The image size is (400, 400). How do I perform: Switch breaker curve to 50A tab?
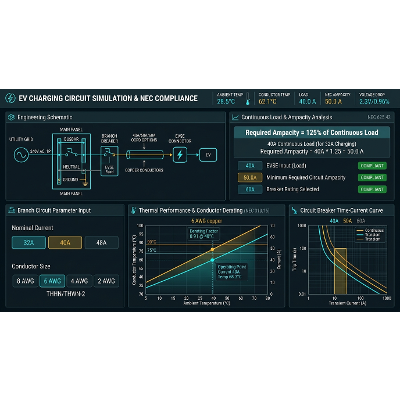348,221
